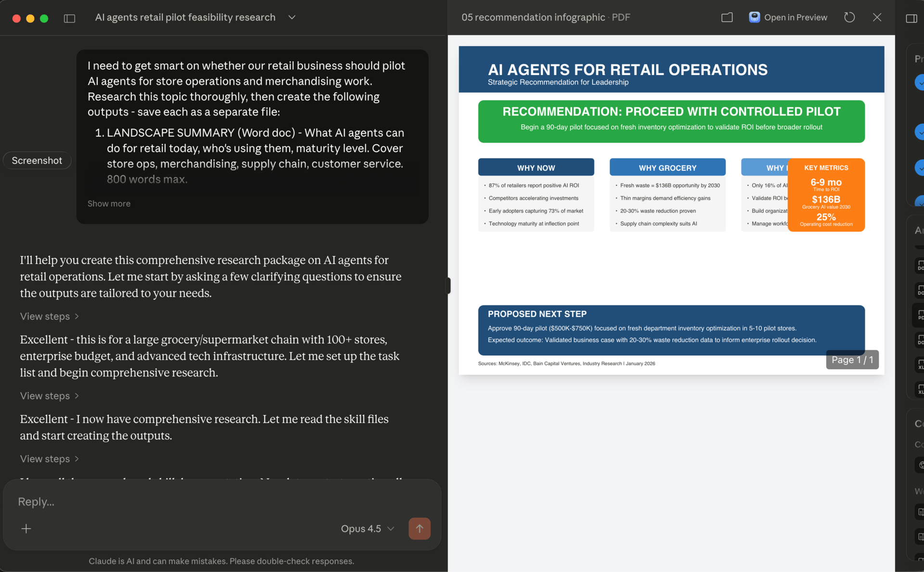
Task: Click into the Reply text field
Action: pyautogui.click(x=192, y=502)
